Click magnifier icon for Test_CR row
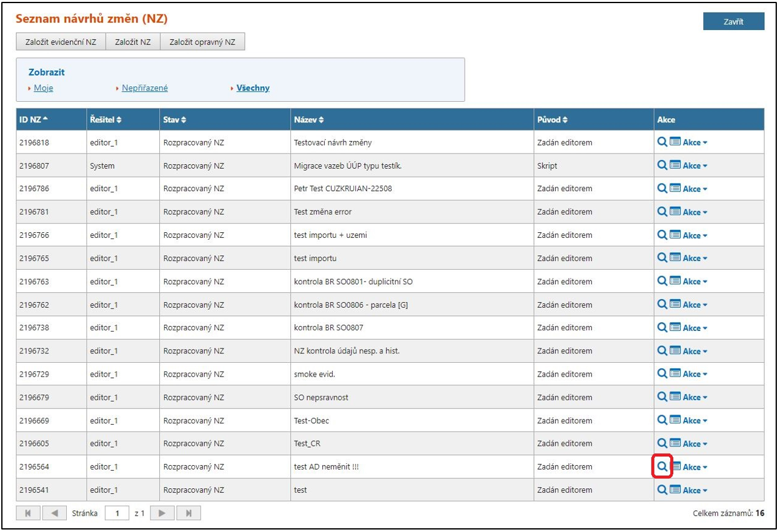Screen dimensions: 780x532 (662, 443)
